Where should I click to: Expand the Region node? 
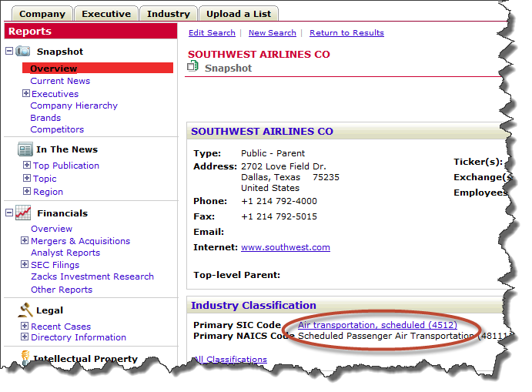point(27,191)
